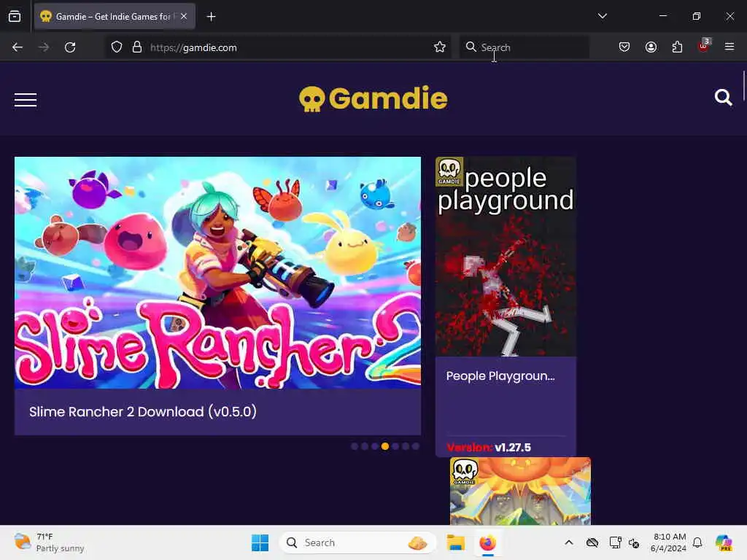Viewport: 747px width, 560px height.
Task: Click the Gamdie site search magnifier icon
Action: click(723, 98)
